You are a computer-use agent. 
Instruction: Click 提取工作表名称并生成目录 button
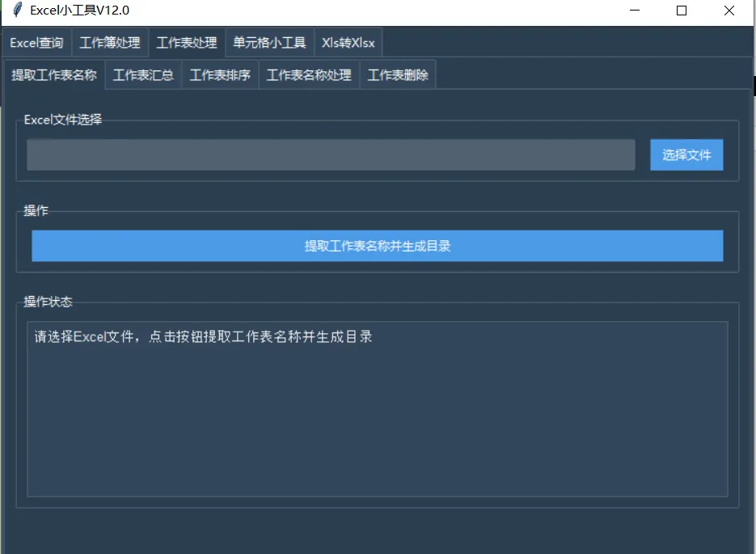click(377, 246)
